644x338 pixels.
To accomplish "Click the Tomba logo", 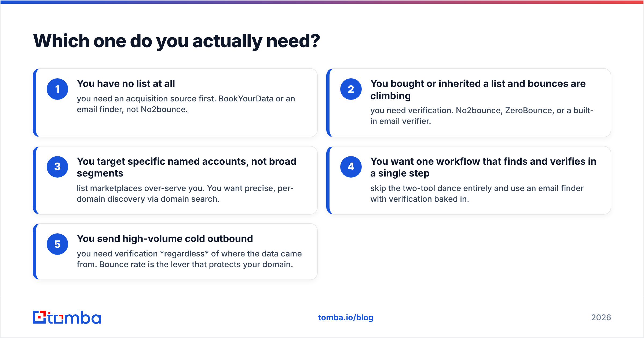I will (x=67, y=317).
